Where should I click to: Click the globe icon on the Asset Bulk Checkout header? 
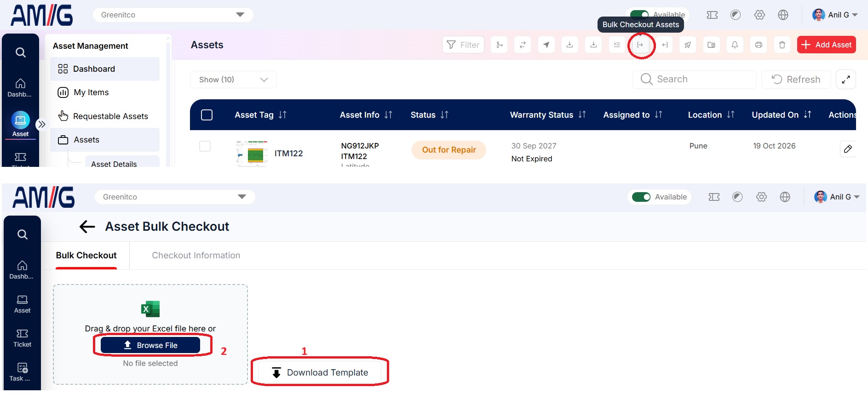tap(785, 197)
